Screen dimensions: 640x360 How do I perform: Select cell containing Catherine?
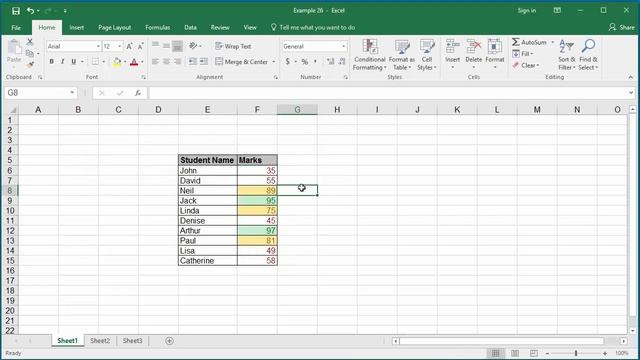point(208,261)
